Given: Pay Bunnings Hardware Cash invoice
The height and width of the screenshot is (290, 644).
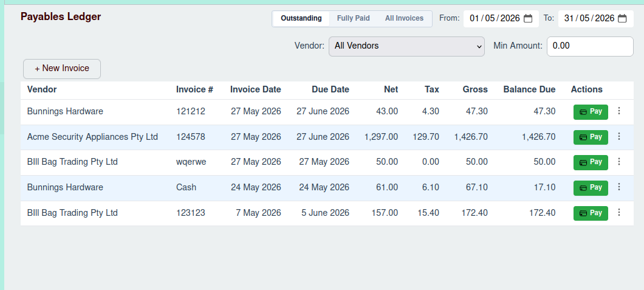Looking at the screenshot, I should coord(591,188).
